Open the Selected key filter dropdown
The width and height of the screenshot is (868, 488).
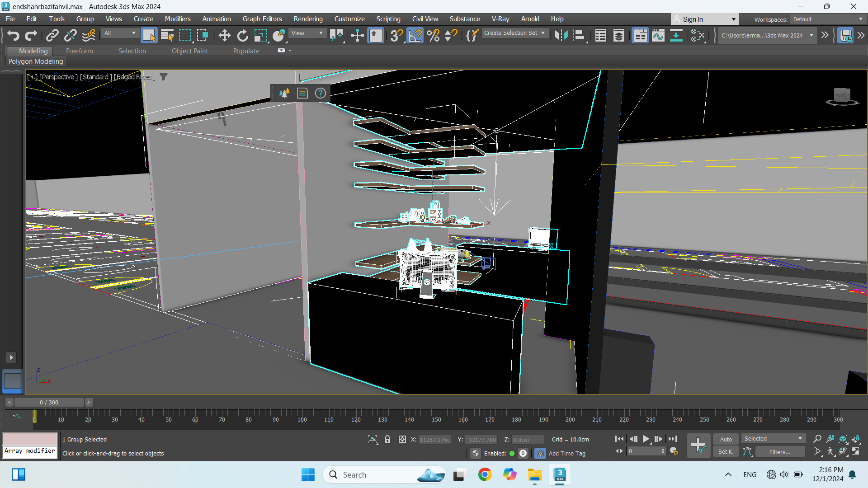tap(773, 439)
